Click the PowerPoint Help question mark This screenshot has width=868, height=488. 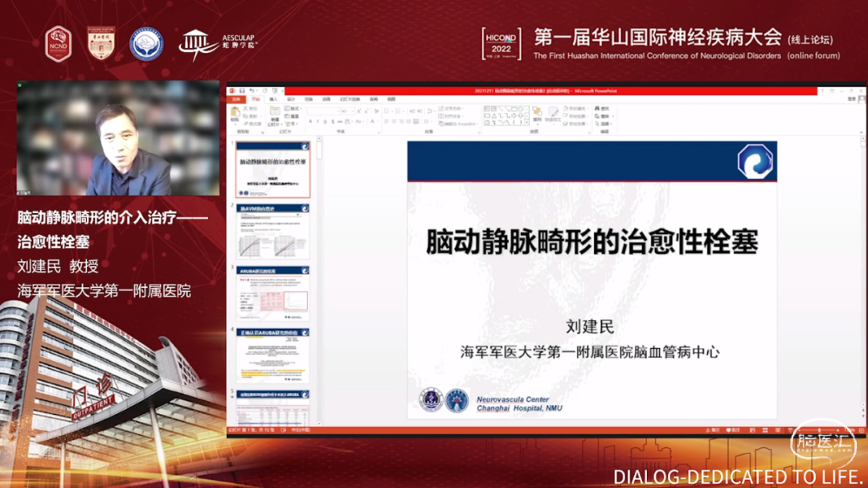[822, 91]
